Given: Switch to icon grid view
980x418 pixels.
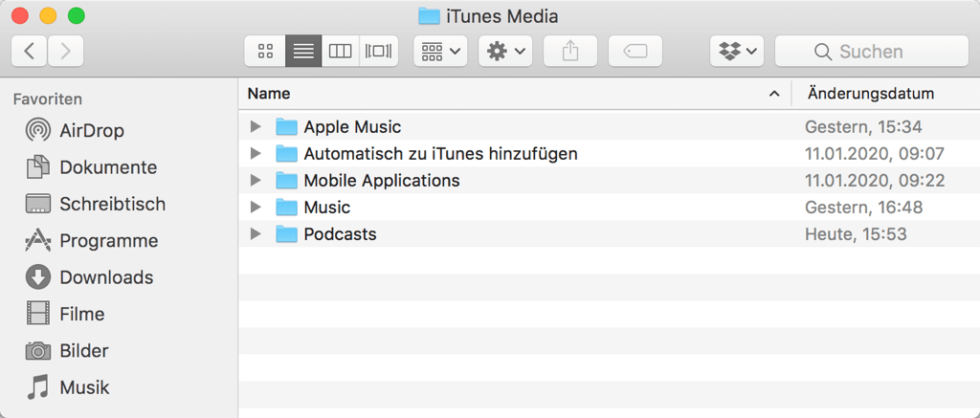Looking at the screenshot, I should coord(266,52).
